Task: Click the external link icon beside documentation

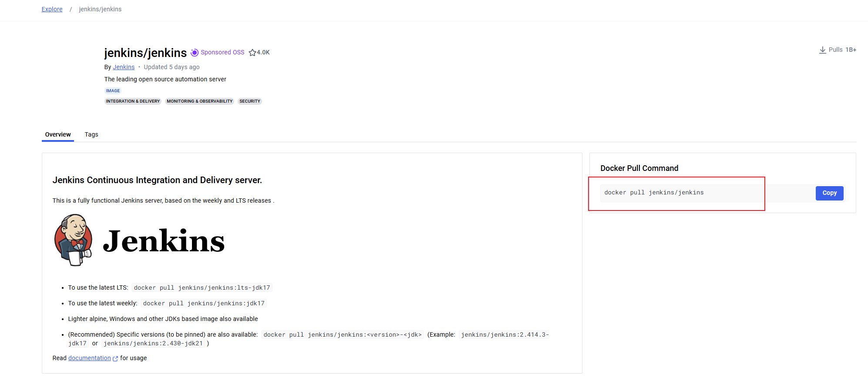Action: 115,358
